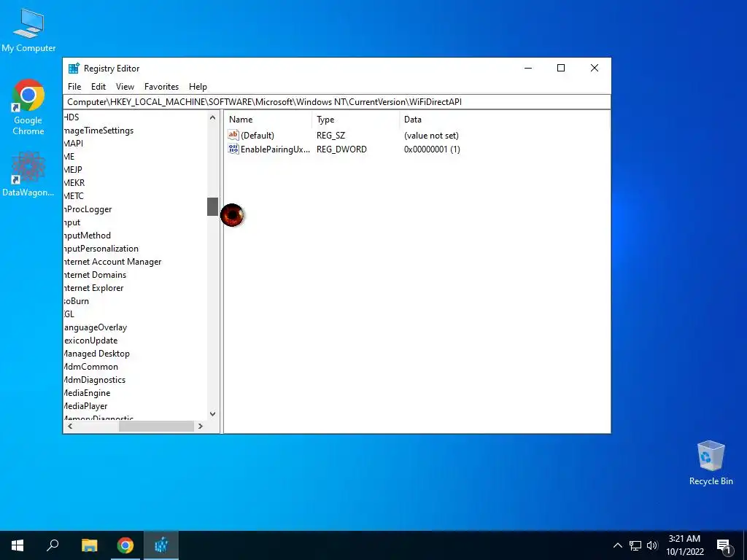747x560 pixels.
Task: Select the LanguageOverlay tree key
Action: pos(96,327)
